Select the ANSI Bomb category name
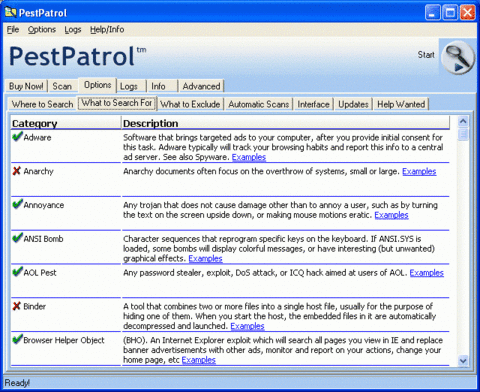The width and height of the screenshot is (480, 392). pos(43,239)
